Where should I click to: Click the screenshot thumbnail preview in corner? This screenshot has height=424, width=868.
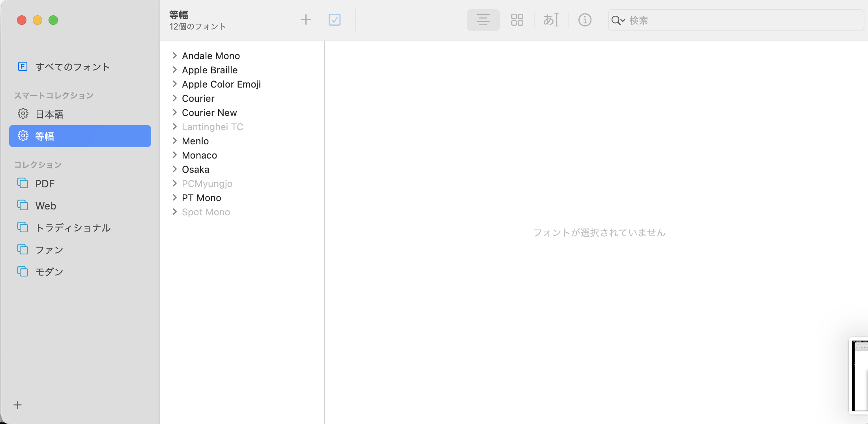point(859,375)
